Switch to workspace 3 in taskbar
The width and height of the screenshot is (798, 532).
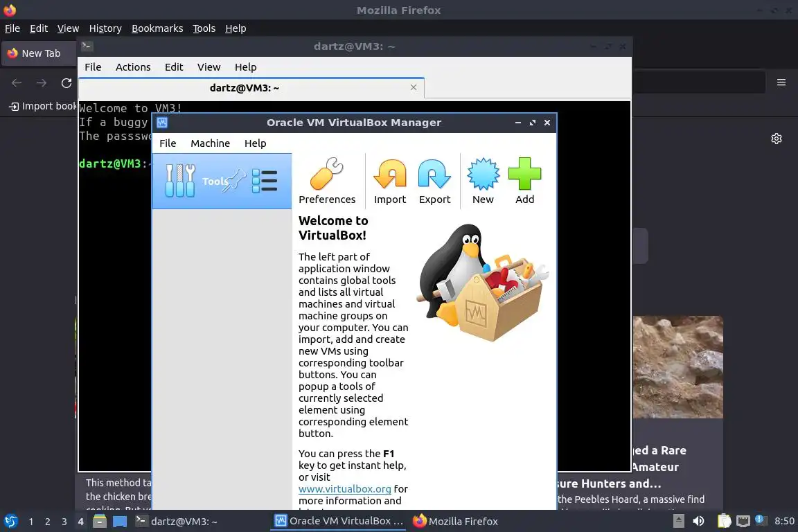pyautogui.click(x=64, y=522)
